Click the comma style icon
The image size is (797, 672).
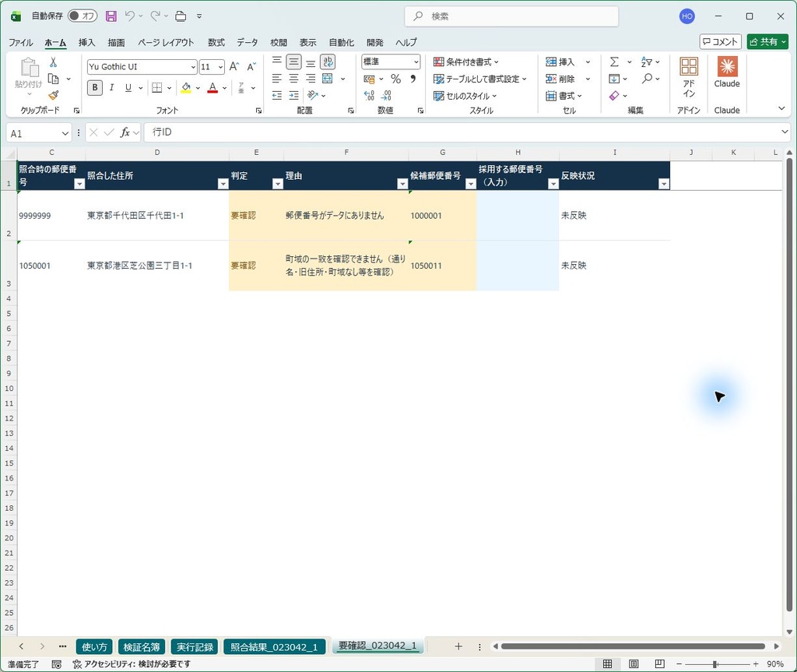(413, 79)
